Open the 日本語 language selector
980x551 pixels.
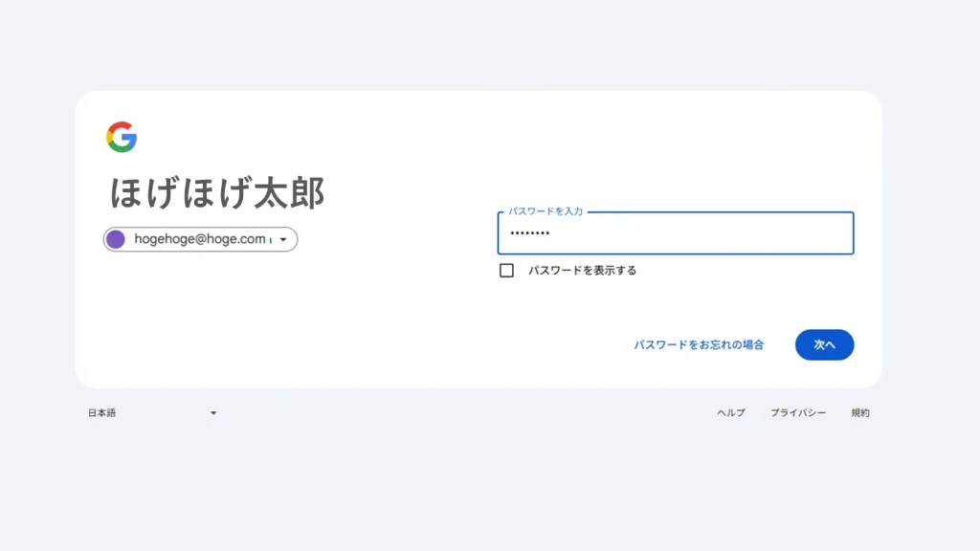click(102, 413)
